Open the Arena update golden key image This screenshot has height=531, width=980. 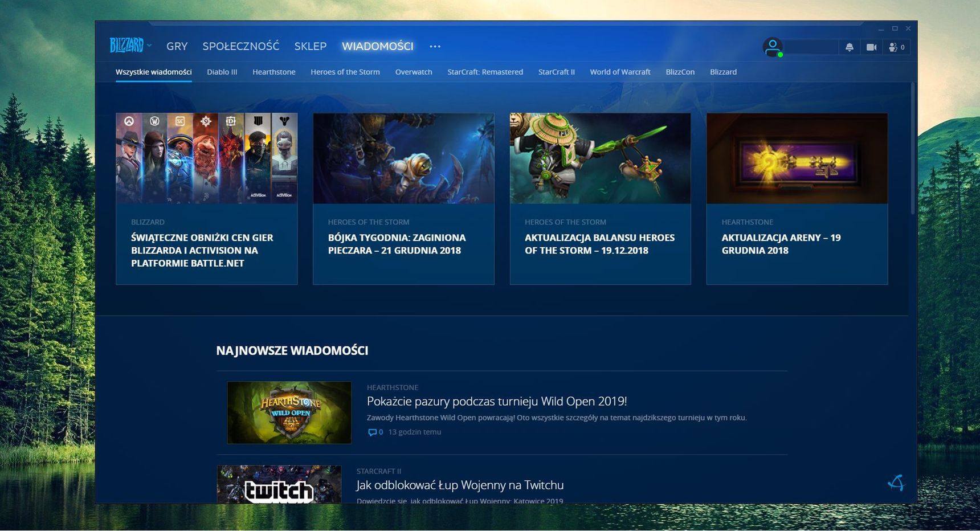coord(797,158)
